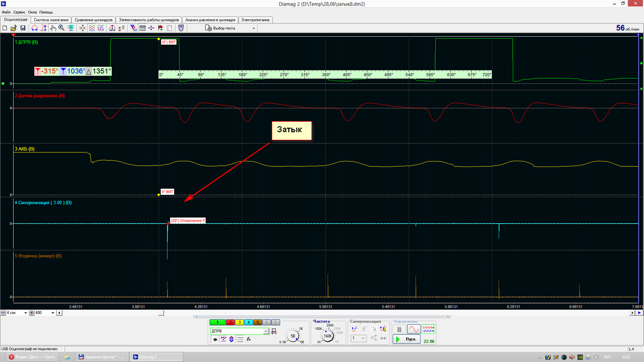Toggle the channel waveform filter icon
Screen dimensions: 644x362
coord(224,339)
